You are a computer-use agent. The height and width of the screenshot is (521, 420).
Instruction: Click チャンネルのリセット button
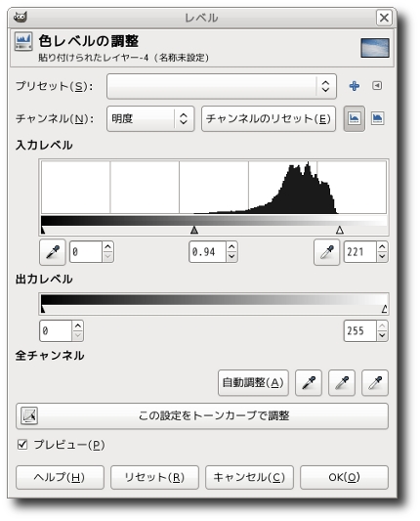[269, 118]
